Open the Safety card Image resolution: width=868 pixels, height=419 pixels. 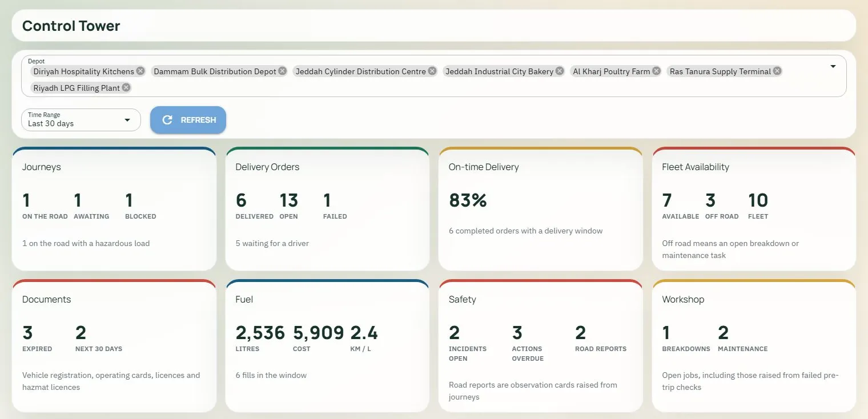pyautogui.click(x=541, y=346)
